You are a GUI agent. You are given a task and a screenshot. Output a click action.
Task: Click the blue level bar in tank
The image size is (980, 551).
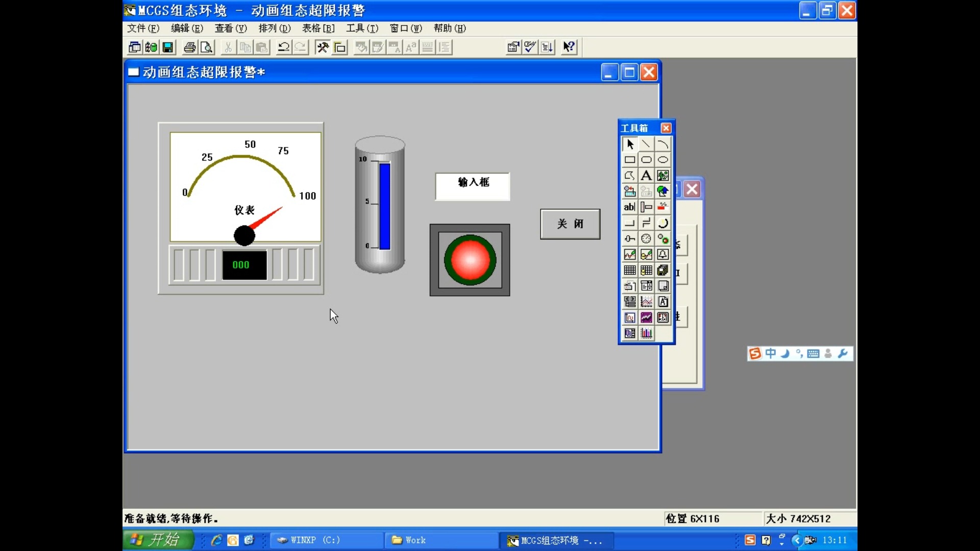(x=385, y=207)
